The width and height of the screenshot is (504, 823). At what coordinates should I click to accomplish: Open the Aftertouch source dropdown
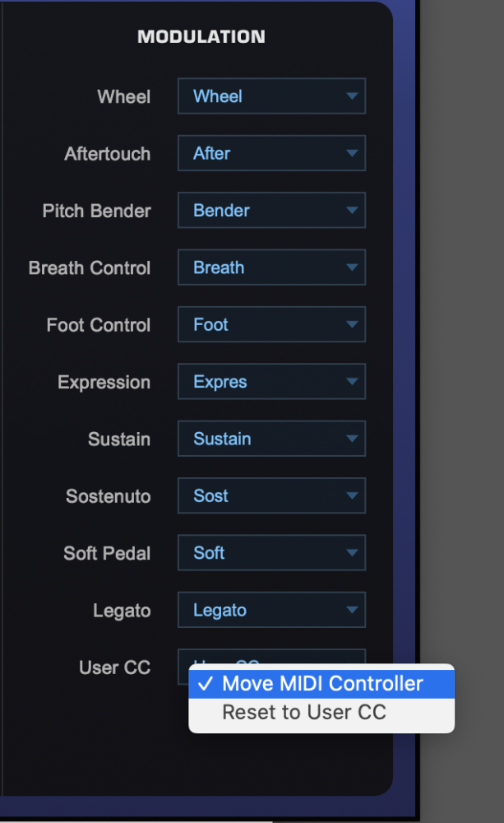[x=271, y=153]
